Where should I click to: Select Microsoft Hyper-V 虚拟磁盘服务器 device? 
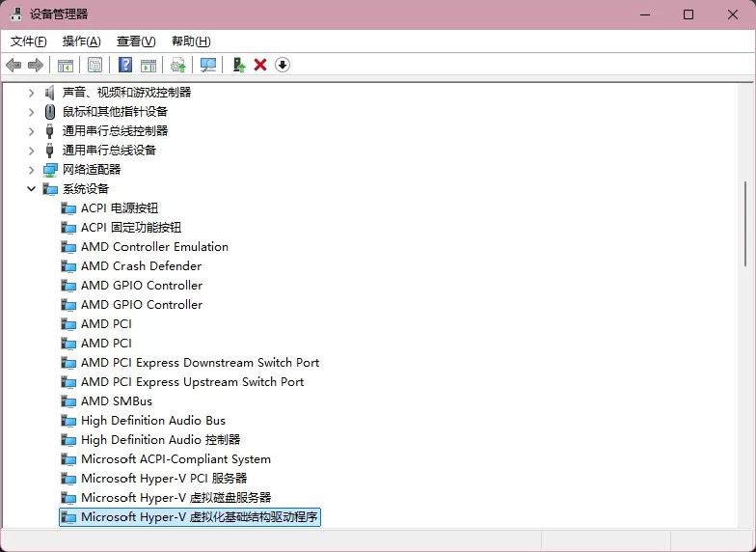click(x=175, y=498)
